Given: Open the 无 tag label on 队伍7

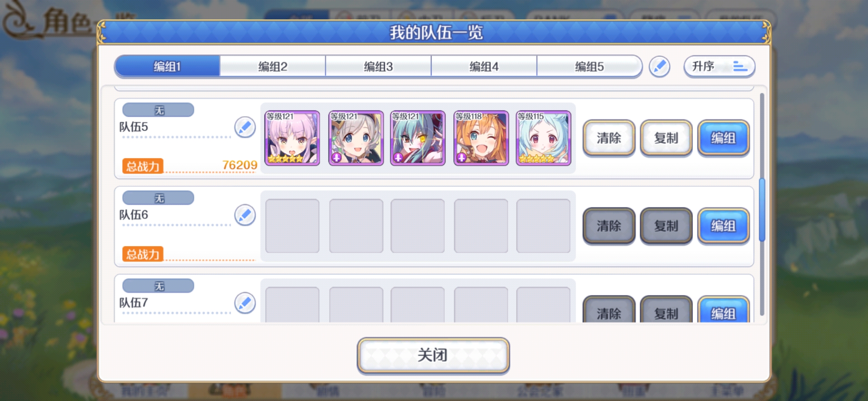Looking at the screenshot, I should coord(158,286).
